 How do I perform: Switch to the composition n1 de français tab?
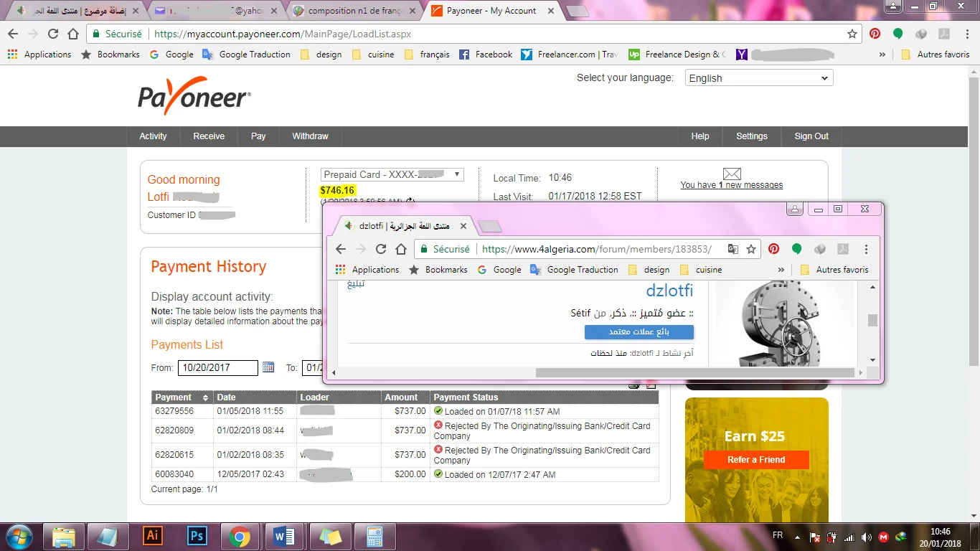[357, 11]
